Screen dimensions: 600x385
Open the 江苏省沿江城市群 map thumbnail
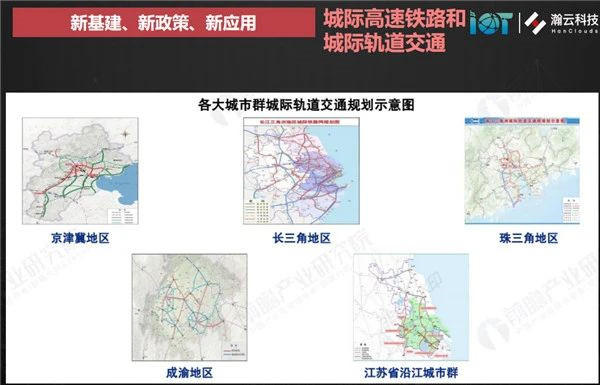tap(411, 307)
